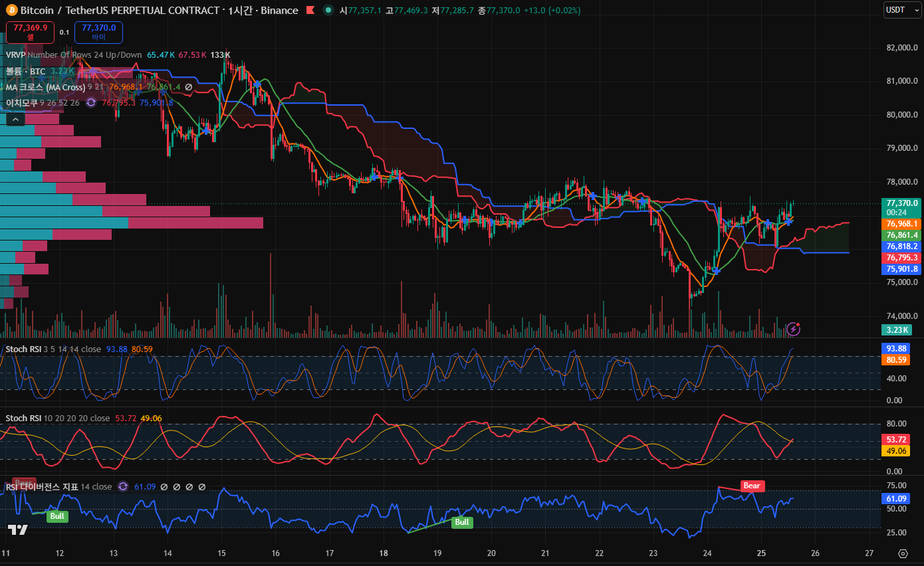924x566 pixels.
Task: Click the 65.47K up volume value in VRVP legend
Action: [161, 54]
